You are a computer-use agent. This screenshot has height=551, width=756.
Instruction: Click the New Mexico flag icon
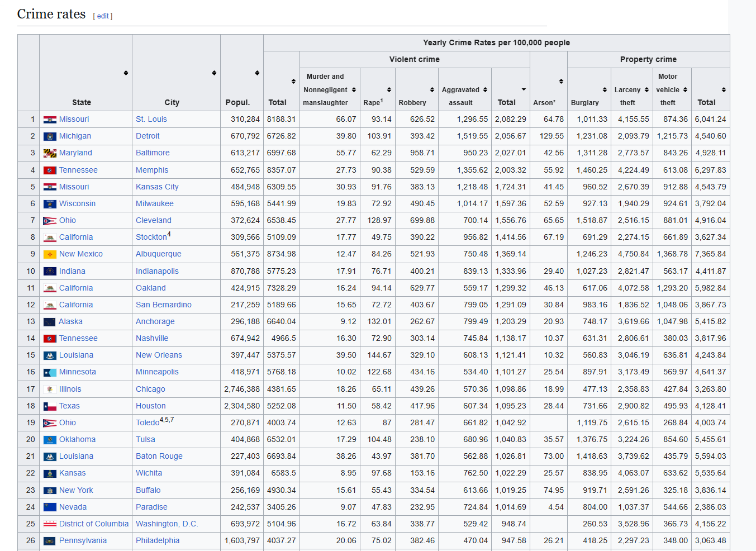pyautogui.click(x=50, y=254)
